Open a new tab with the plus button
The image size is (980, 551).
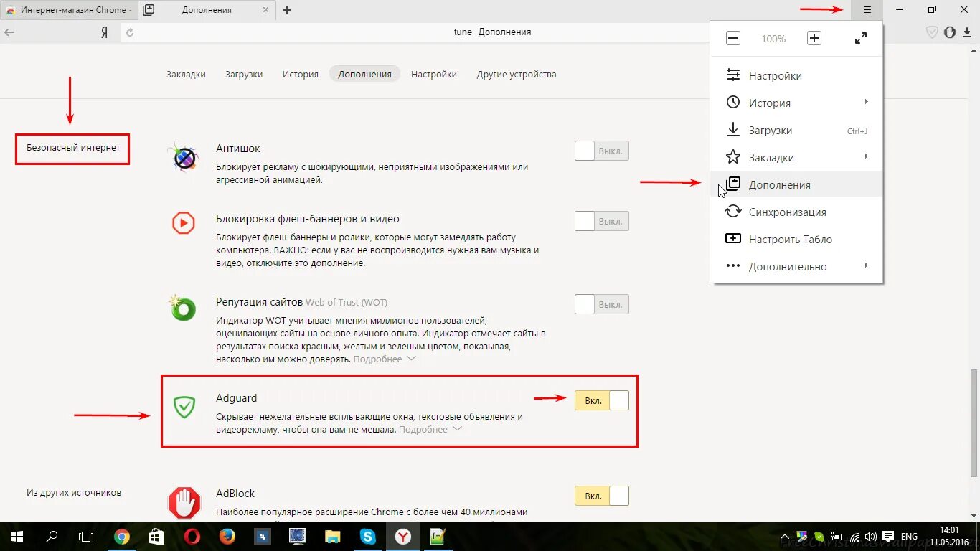[287, 10]
